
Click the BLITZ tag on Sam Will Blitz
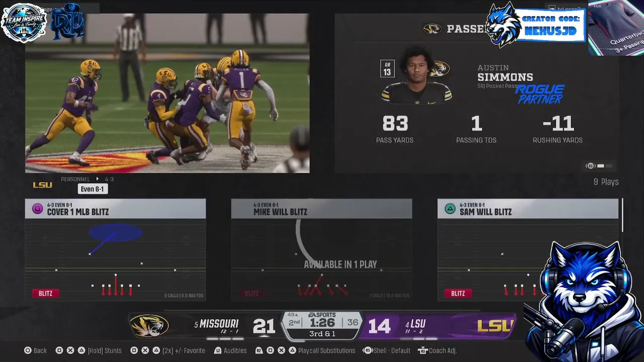[x=458, y=293]
